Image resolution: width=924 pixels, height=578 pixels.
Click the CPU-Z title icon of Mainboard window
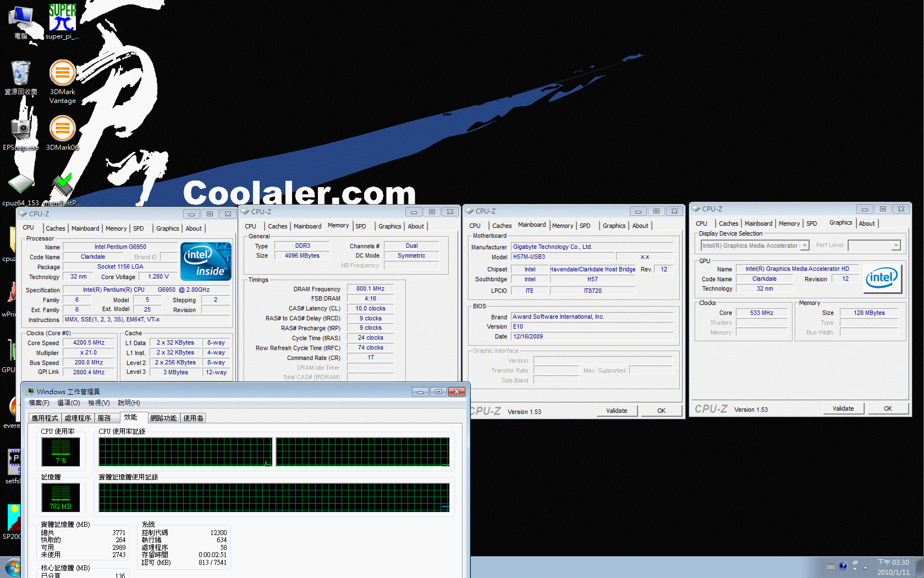469,211
